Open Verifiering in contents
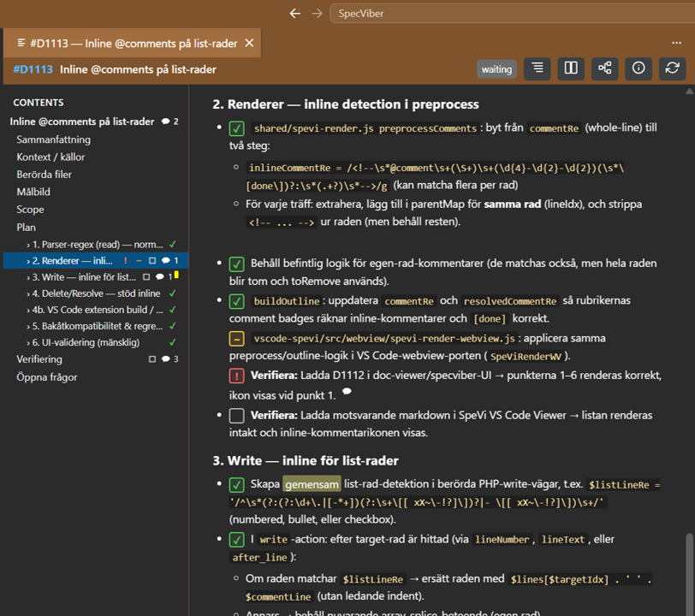 [x=39, y=359]
